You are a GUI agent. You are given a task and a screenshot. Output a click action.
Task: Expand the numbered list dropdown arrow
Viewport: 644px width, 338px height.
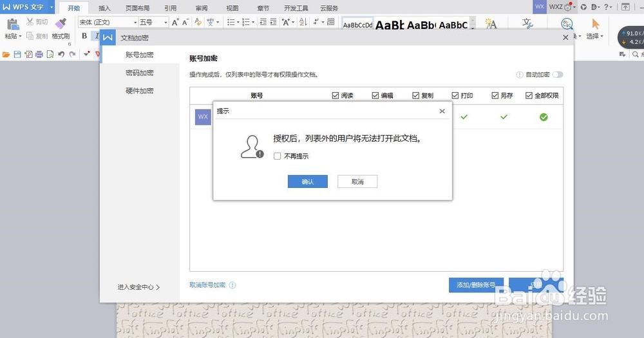[253, 22]
